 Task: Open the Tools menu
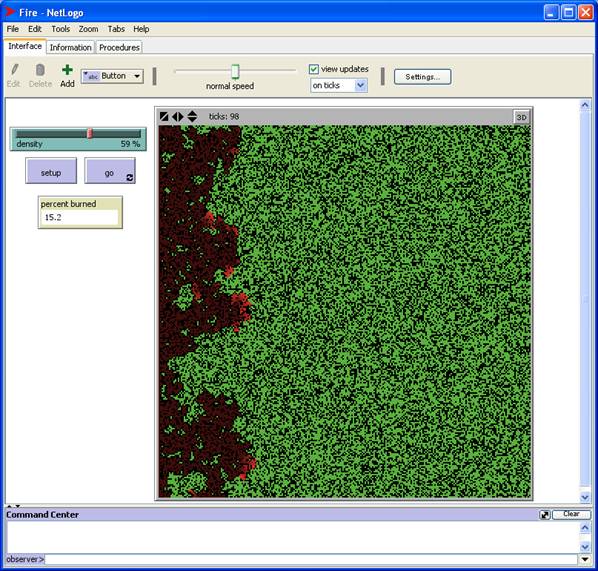pos(61,29)
